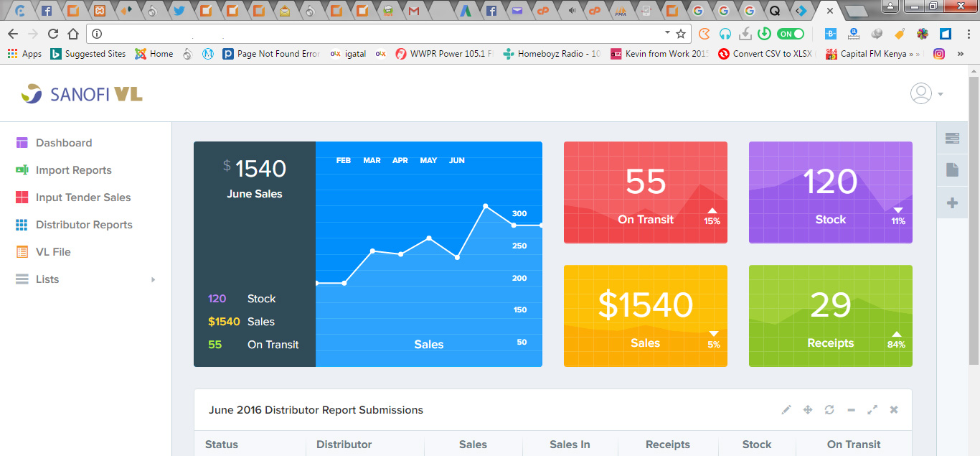
Task: Go back with the browser back arrow
Action: (13, 34)
